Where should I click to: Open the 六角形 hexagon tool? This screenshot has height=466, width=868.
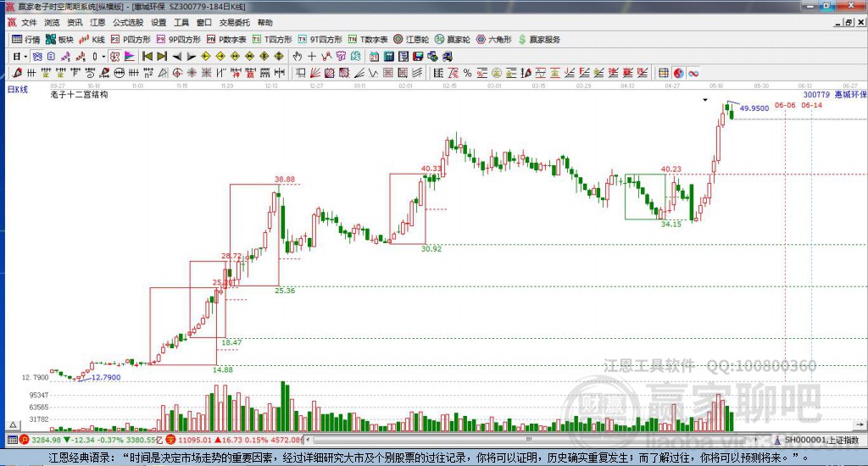pos(494,39)
